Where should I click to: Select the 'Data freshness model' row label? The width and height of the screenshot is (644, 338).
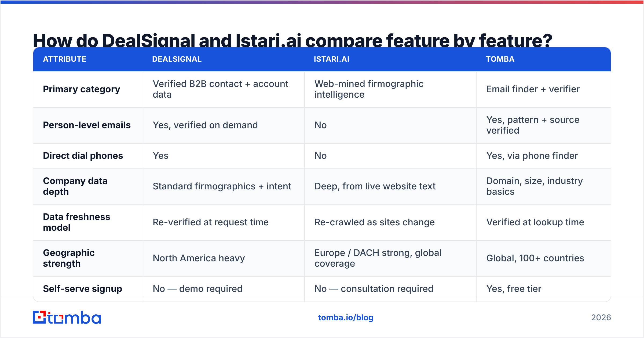pyautogui.click(x=76, y=222)
